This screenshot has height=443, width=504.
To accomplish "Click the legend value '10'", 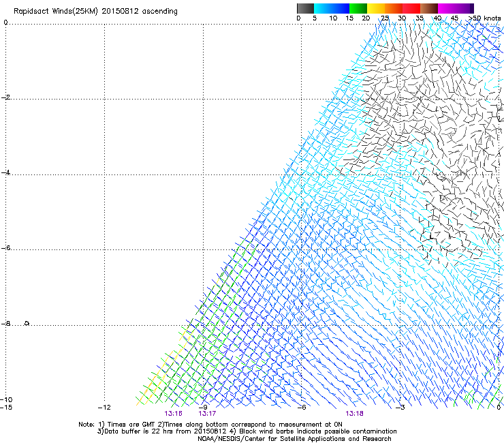I will tap(333, 18).
